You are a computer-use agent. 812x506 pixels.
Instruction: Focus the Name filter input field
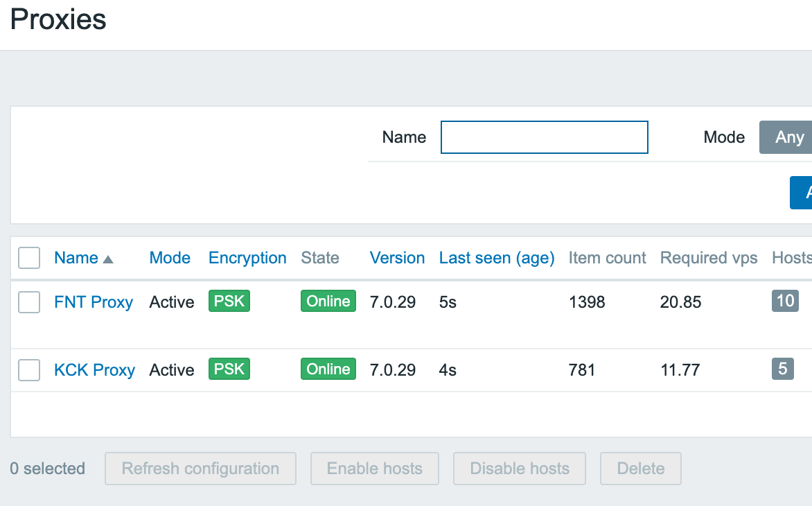pos(545,137)
